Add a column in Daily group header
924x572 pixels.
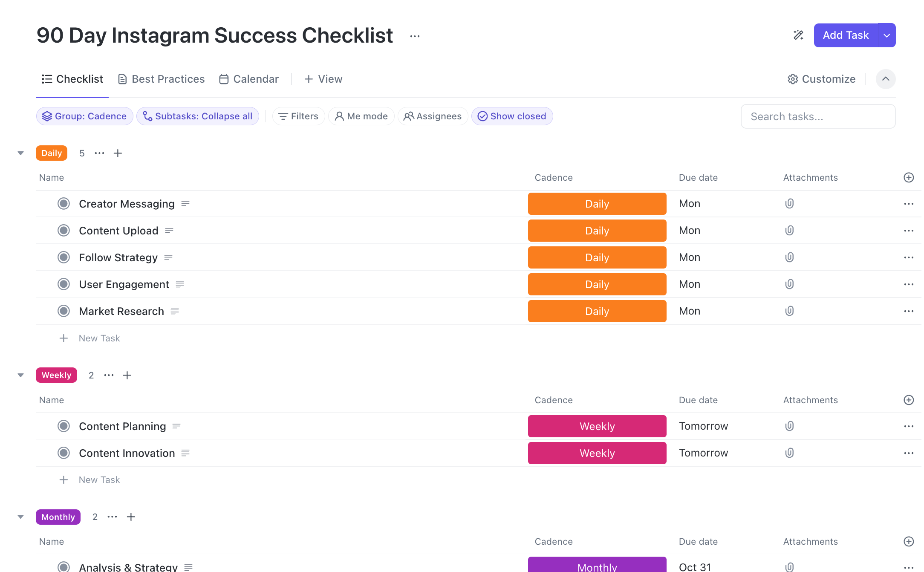pyautogui.click(x=909, y=177)
